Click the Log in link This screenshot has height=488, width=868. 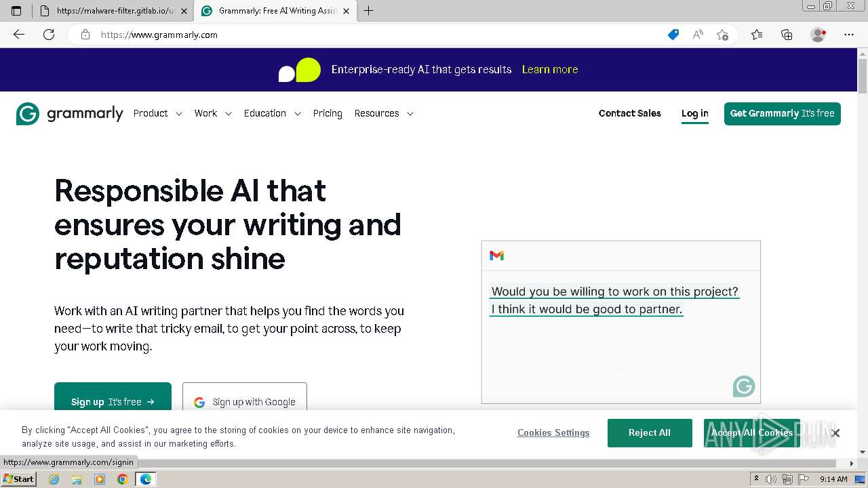(x=695, y=113)
